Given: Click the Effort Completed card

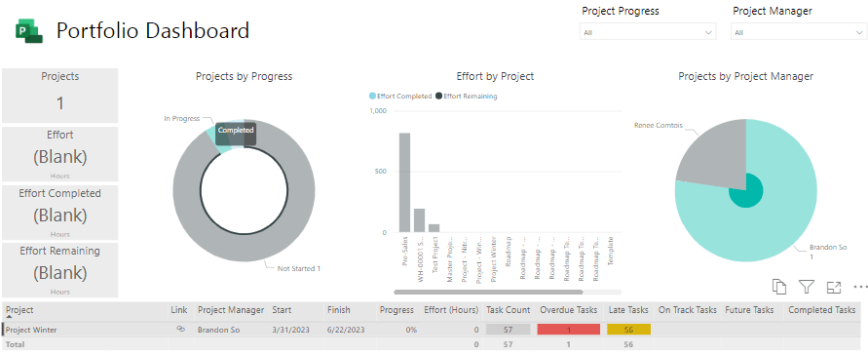Looking at the screenshot, I should (59, 213).
